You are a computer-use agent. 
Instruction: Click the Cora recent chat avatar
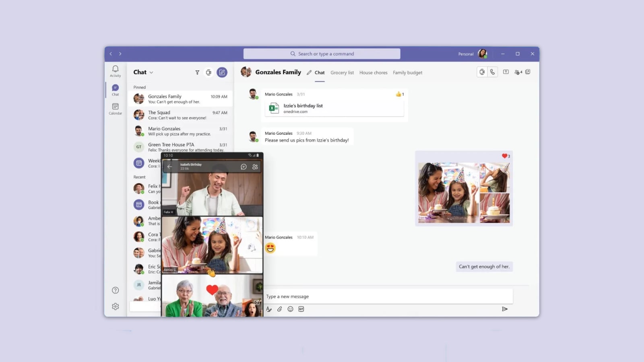139,237
